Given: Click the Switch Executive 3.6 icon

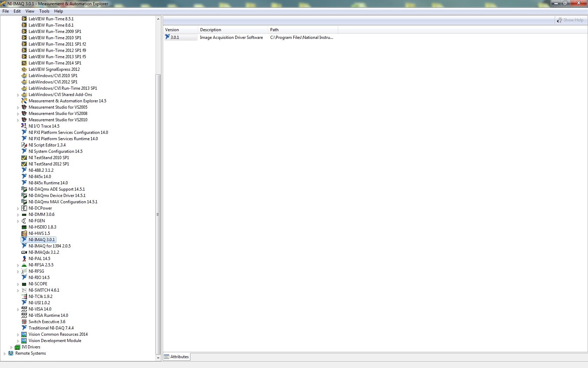Looking at the screenshot, I should [24, 322].
